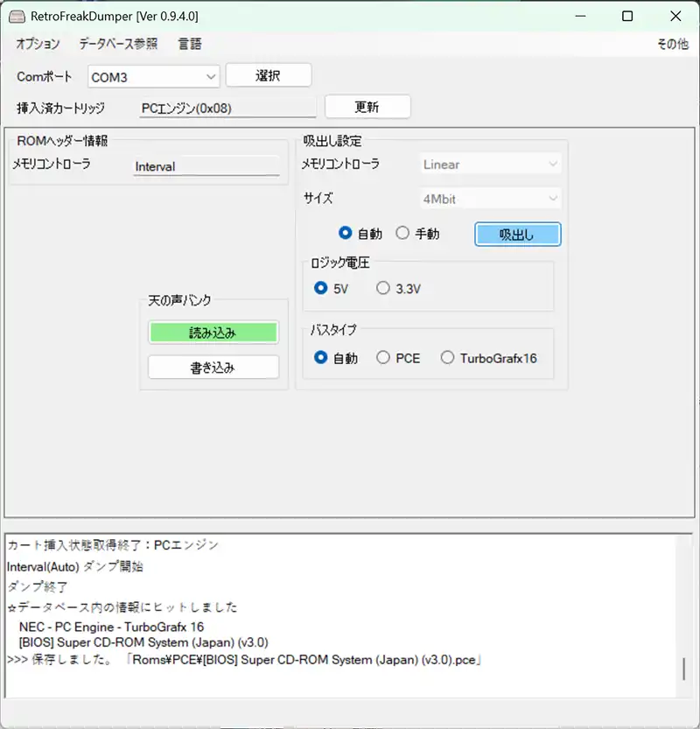Open the オプション menu
The height and width of the screenshot is (729, 700).
point(38,44)
